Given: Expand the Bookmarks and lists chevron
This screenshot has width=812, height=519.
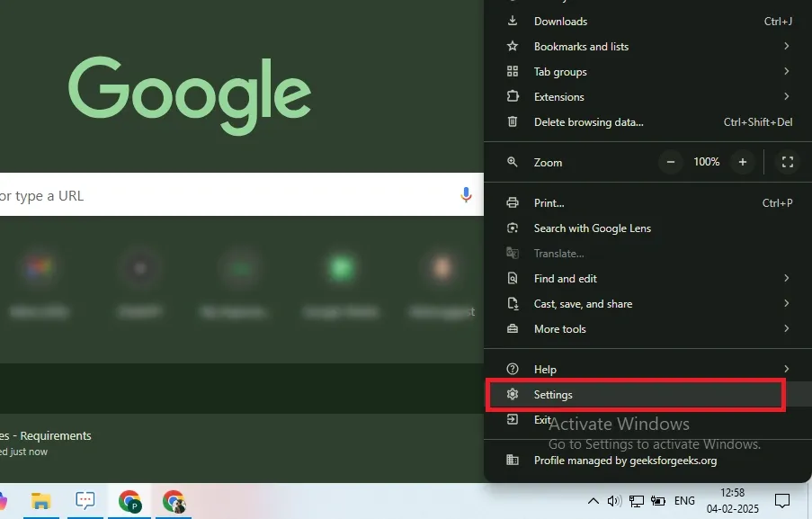Looking at the screenshot, I should 786,46.
